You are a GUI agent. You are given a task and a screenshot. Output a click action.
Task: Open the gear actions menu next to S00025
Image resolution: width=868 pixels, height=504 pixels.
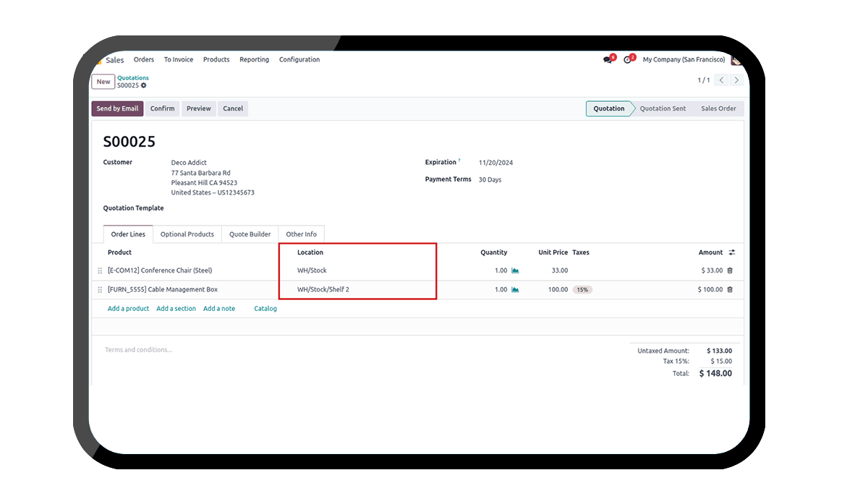pos(143,85)
